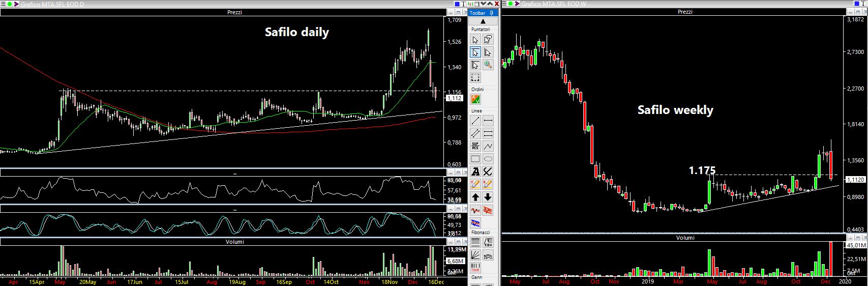This screenshot has height=286, width=868.
Task: Open the weekly chart hamburger menu
Action: (x=504, y=4)
